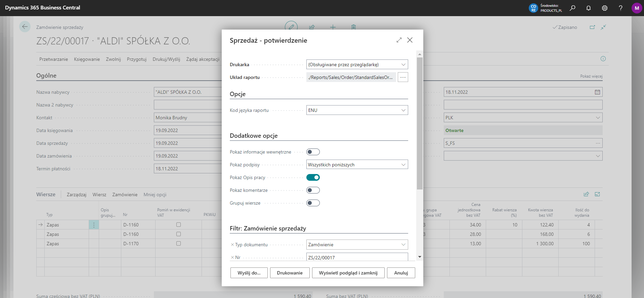Open the Wiersz lines menu
The height and width of the screenshot is (298, 644).
99,195
